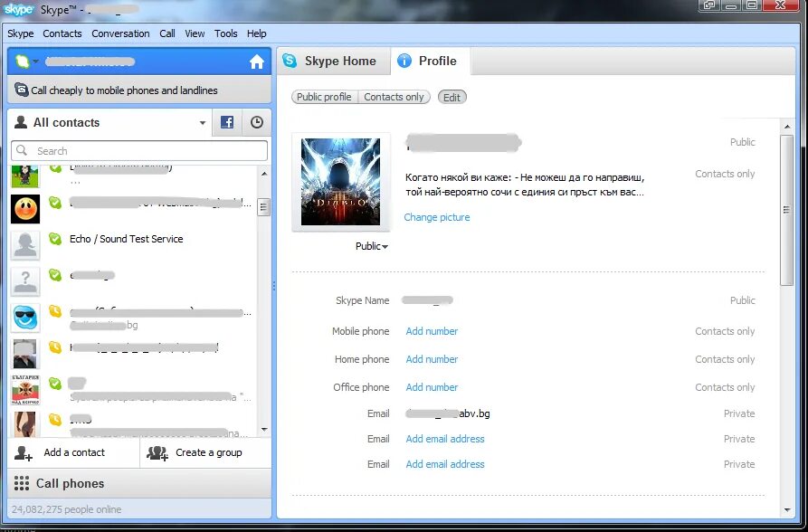The width and height of the screenshot is (808, 532).
Task: Click the last Add email address link
Action: (445, 464)
